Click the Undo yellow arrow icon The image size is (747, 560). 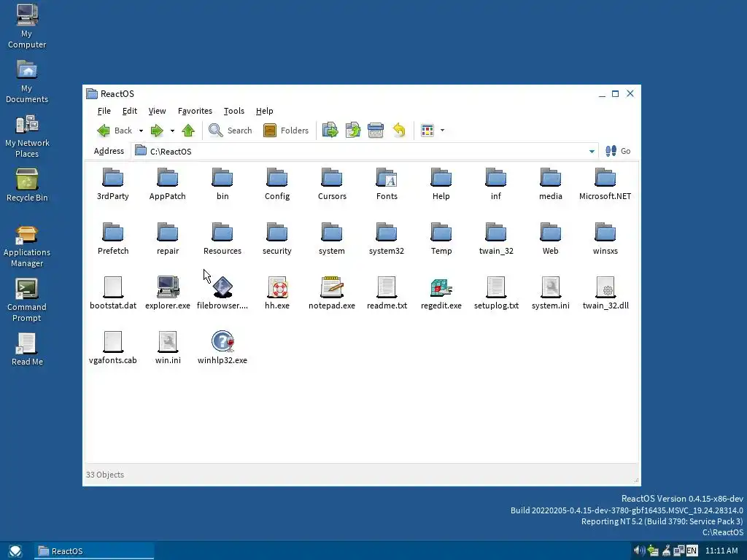[x=399, y=131]
